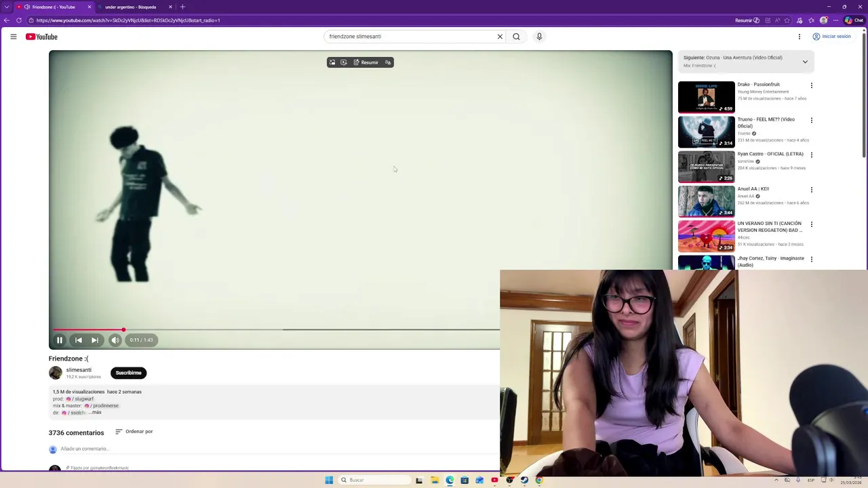The width and height of the screenshot is (868, 488).
Task: Skip to the previous video
Action: (x=79, y=340)
